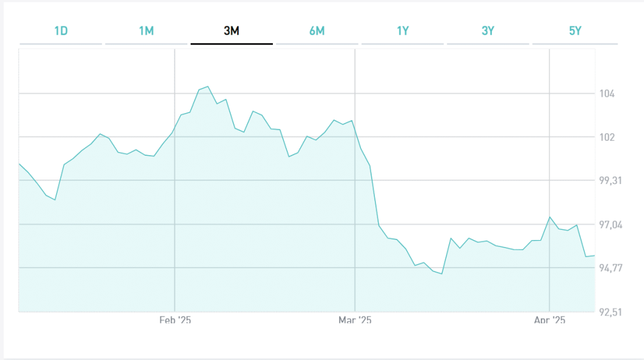Switch to the 1D time range tab

[x=61, y=31]
